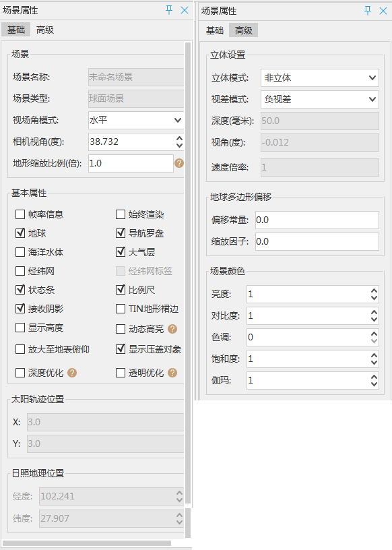Click the left panel vertical scrollbar
This screenshot has height=550, width=392.
click(188, 273)
